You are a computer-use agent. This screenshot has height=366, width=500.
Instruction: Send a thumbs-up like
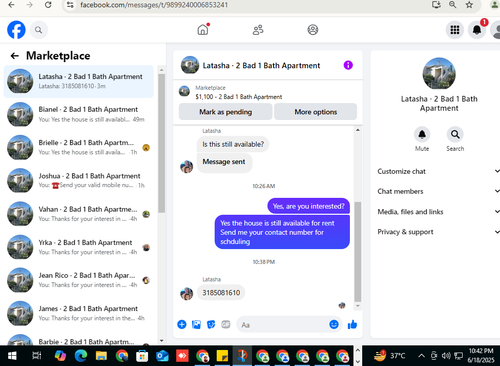pos(352,324)
